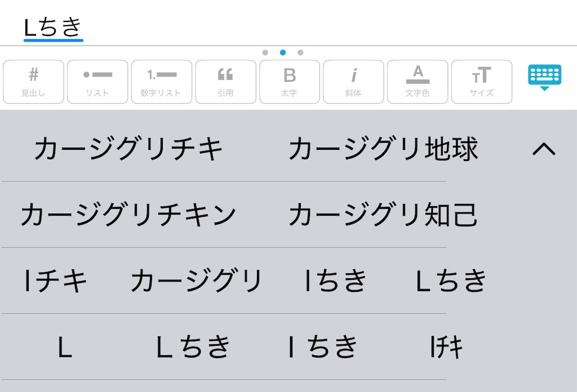Select the active middle toolbar page dot
Image resolution: width=577 pixels, height=392 pixels.
click(283, 52)
